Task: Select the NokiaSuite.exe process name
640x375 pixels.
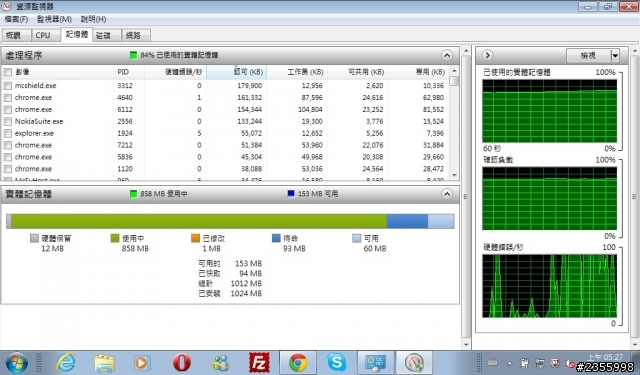Action: 39,121
